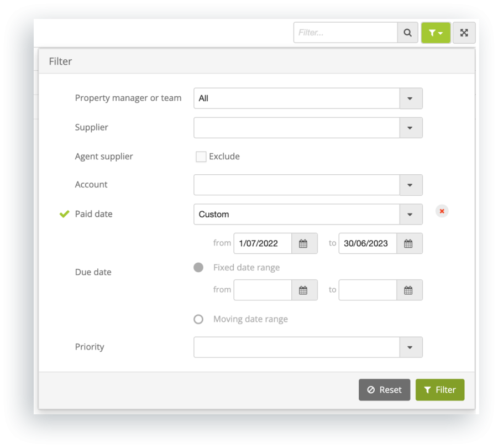Image resolution: width=498 pixels, height=448 pixels.
Task: Click the Account combo box field
Action: pyautogui.click(x=297, y=185)
